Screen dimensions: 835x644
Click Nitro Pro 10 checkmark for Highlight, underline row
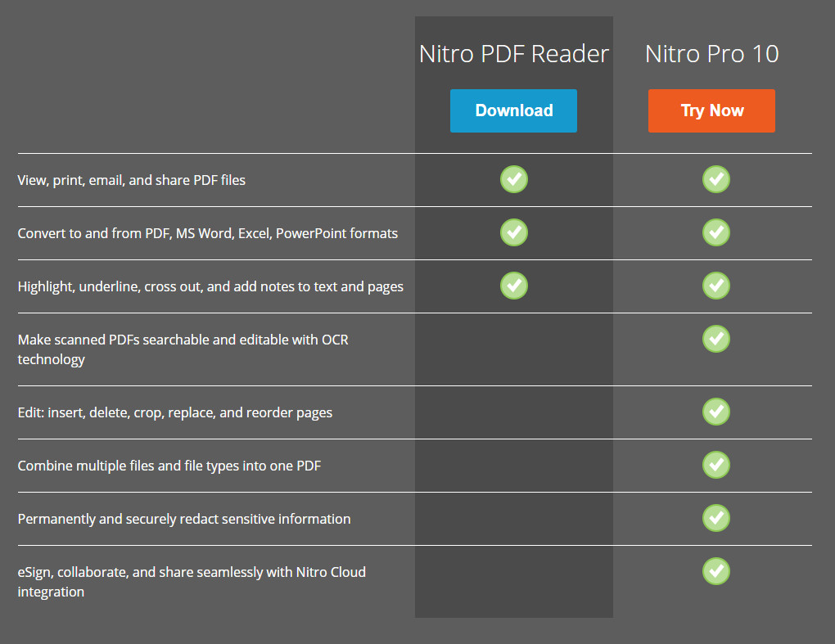click(x=716, y=286)
